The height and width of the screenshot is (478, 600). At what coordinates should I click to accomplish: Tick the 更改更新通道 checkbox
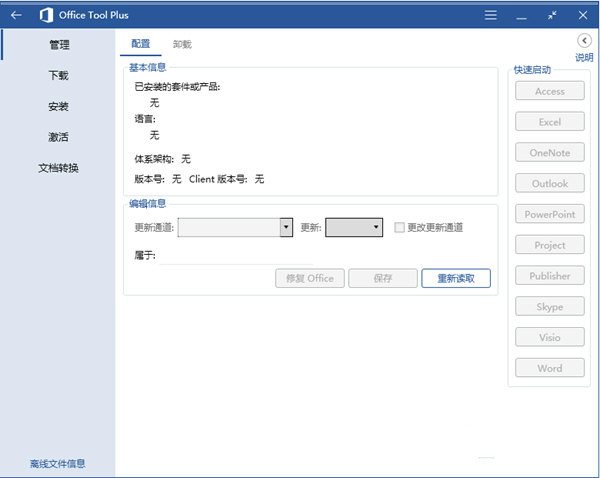pos(399,227)
